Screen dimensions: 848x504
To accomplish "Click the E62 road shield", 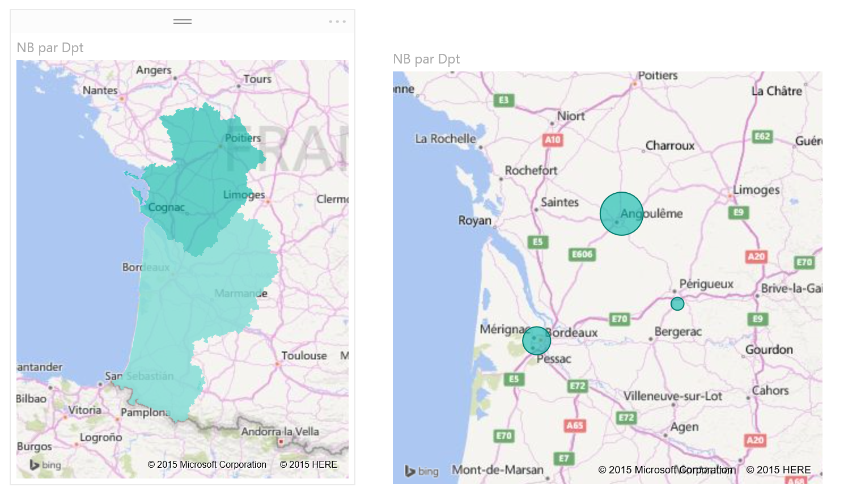I will (x=762, y=136).
